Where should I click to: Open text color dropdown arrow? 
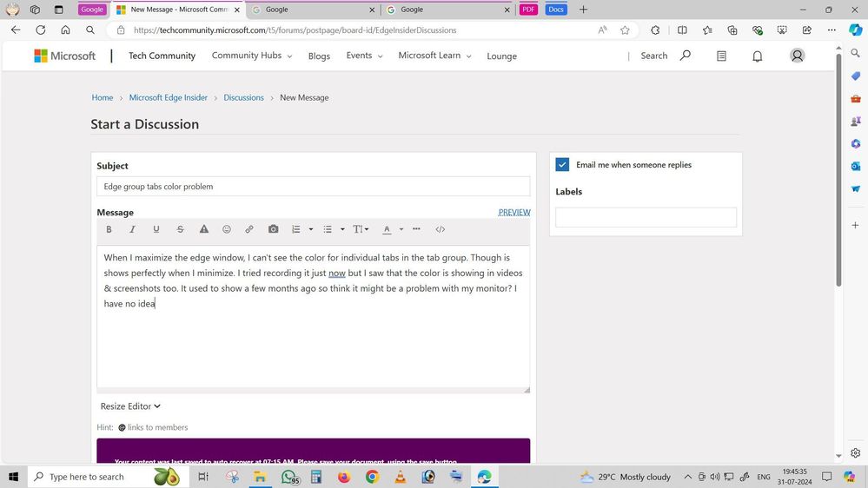tap(401, 229)
